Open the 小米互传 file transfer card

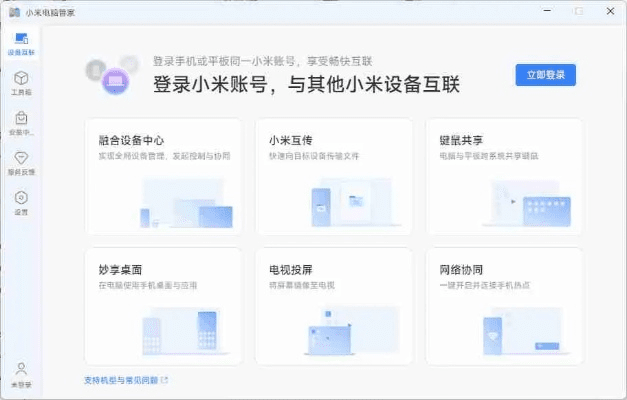[334, 177]
